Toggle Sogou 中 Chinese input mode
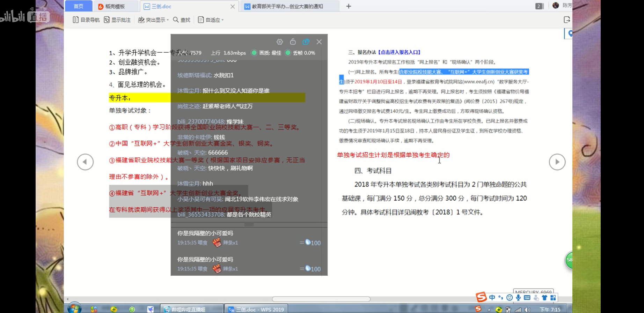The height and width of the screenshot is (313, 644). (492, 298)
